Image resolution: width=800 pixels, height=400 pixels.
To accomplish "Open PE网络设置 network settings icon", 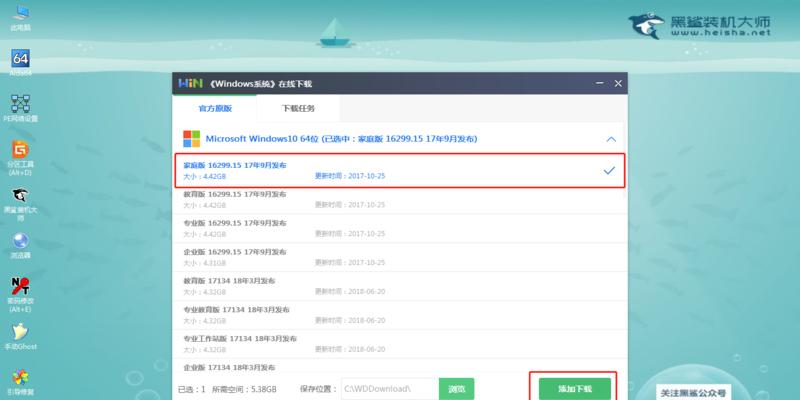I will click(x=20, y=108).
